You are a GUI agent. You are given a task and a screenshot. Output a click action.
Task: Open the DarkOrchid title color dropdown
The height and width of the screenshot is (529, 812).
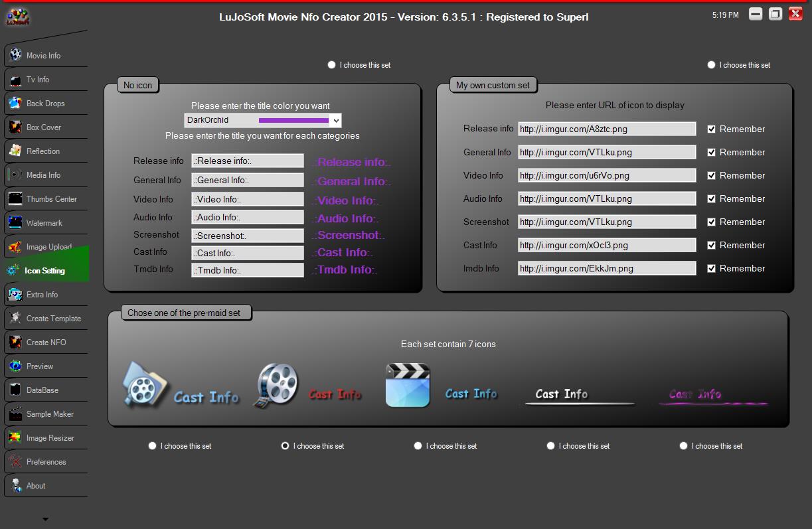pyautogui.click(x=336, y=120)
